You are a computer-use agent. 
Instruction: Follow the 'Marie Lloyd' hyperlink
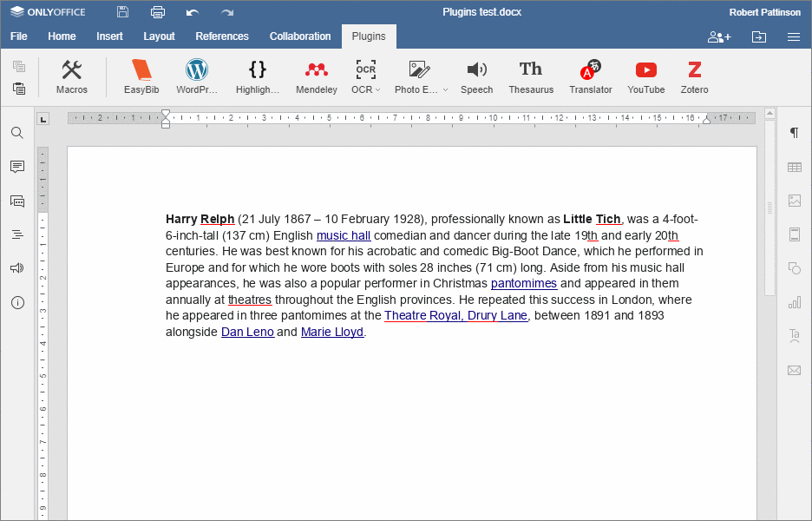pyautogui.click(x=332, y=332)
